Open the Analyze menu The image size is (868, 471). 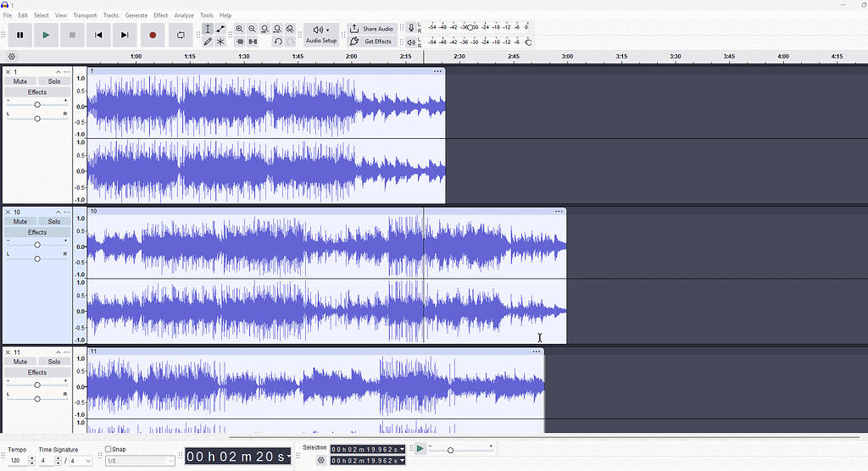click(x=184, y=15)
